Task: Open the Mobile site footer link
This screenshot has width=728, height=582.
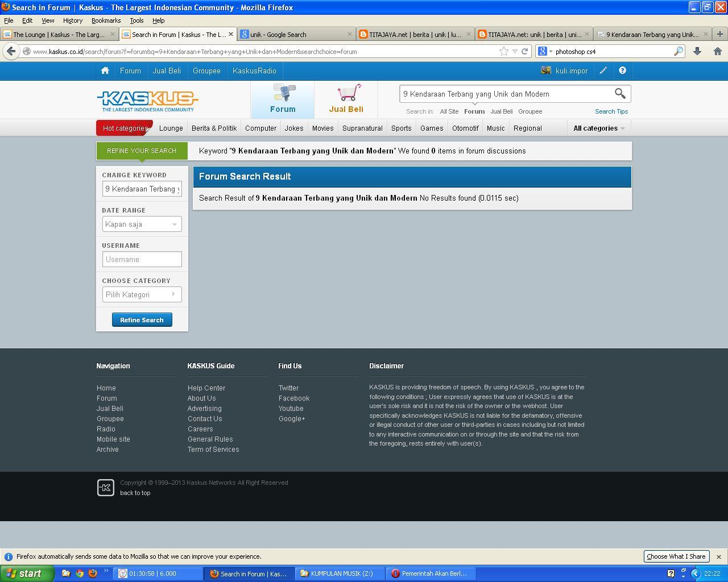Action: 113,439
